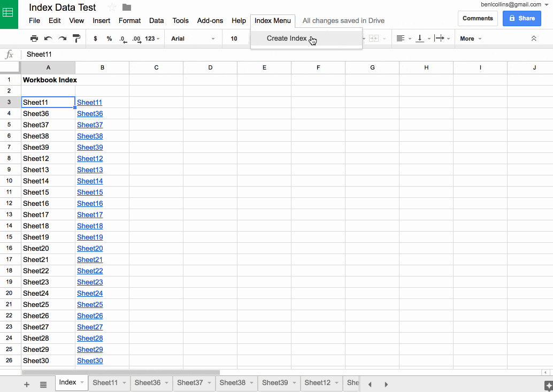Expand the More toolbar dropdown

pyautogui.click(x=471, y=39)
